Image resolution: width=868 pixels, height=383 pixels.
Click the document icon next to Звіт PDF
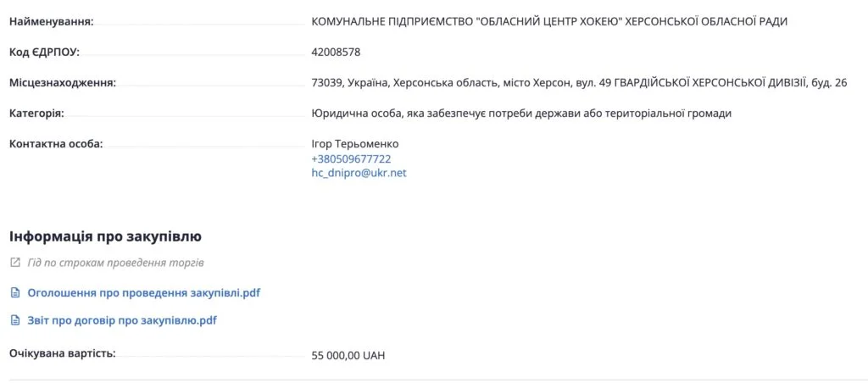(14, 321)
